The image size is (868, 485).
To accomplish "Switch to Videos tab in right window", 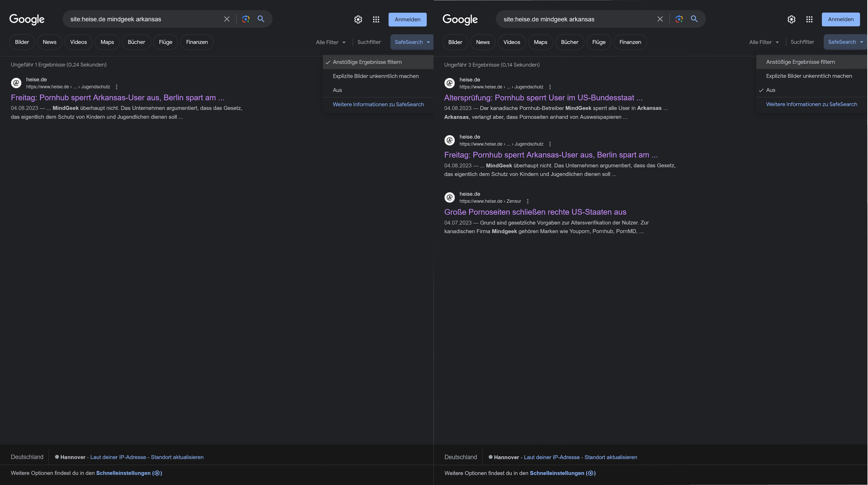I will pyautogui.click(x=512, y=42).
